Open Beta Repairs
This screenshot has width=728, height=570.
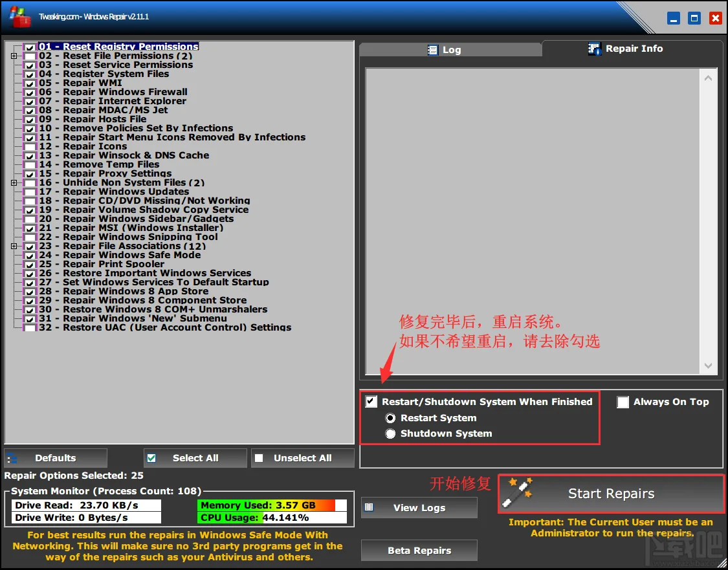(419, 551)
